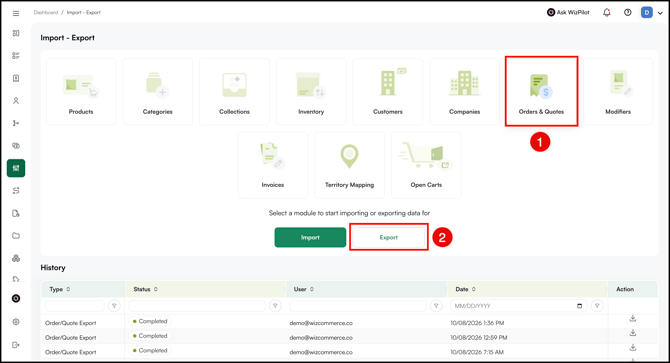Download the 12:59 PM export file
The height and width of the screenshot is (363, 670).
coord(633,333)
